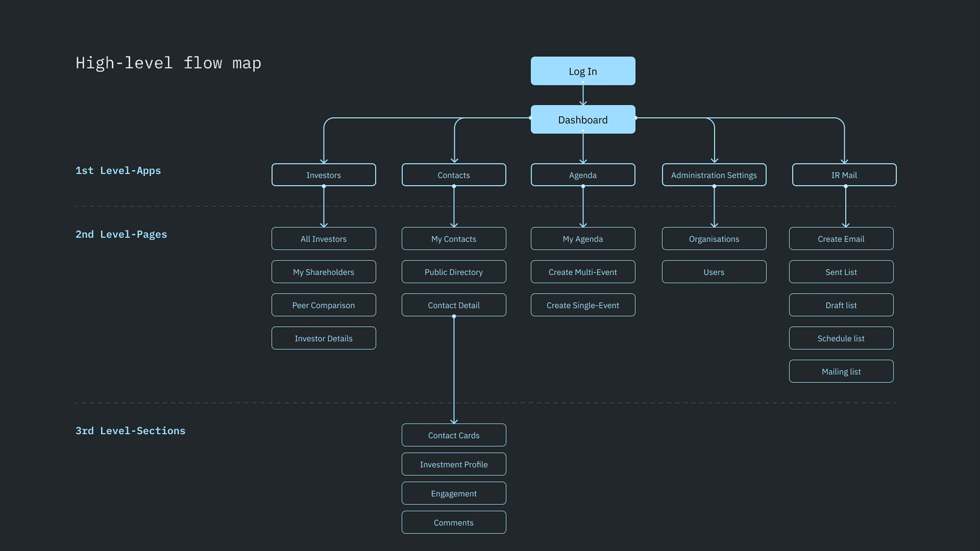Click the Mailing list box
Viewport: 980px width, 551px height.
click(x=841, y=372)
